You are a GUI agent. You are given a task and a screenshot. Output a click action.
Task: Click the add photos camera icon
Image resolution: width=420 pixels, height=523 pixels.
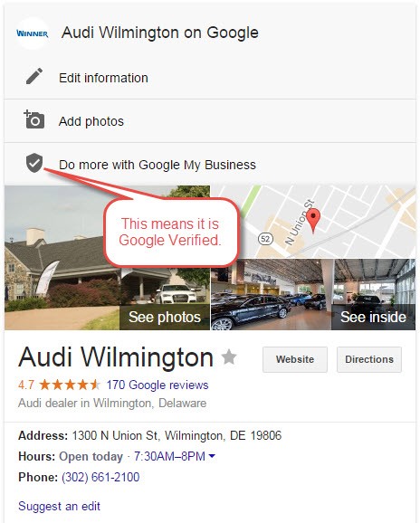pyautogui.click(x=34, y=119)
